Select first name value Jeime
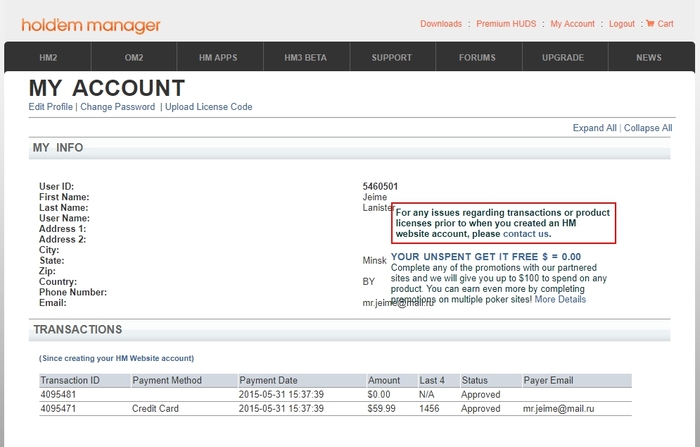Image resolution: width=700 pixels, height=447 pixels. [x=375, y=197]
